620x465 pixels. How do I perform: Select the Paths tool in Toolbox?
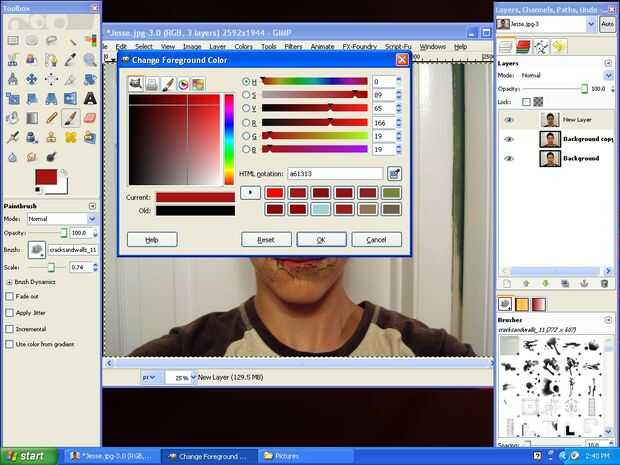(51, 59)
